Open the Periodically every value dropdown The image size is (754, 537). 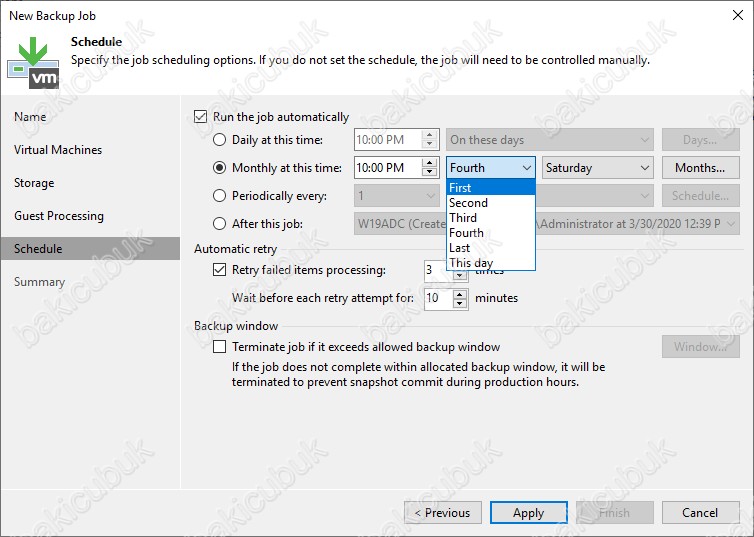coord(397,196)
